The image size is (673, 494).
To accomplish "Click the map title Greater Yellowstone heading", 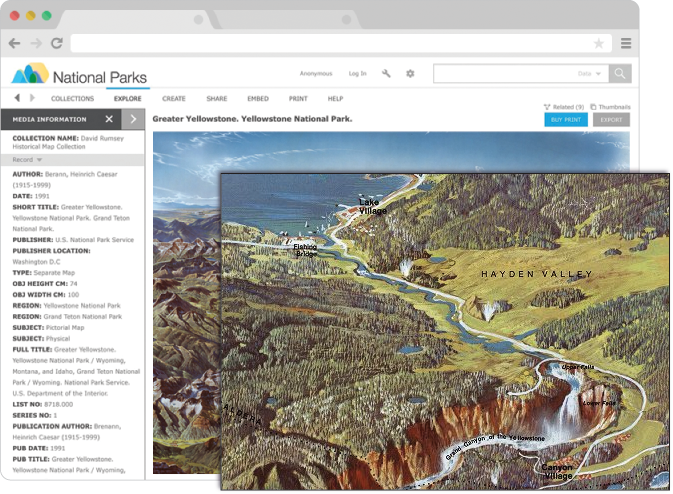I will tap(252, 119).
